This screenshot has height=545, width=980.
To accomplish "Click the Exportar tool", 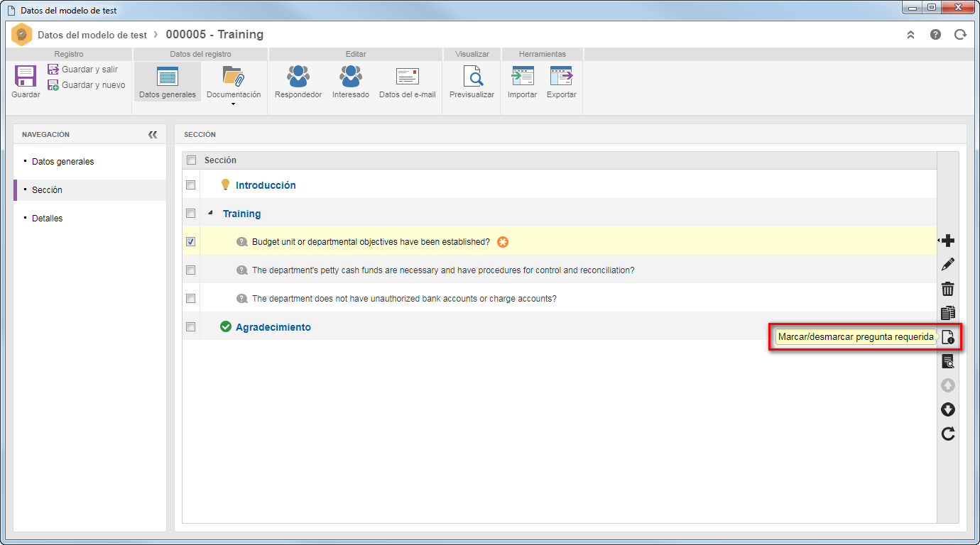I will pyautogui.click(x=561, y=82).
